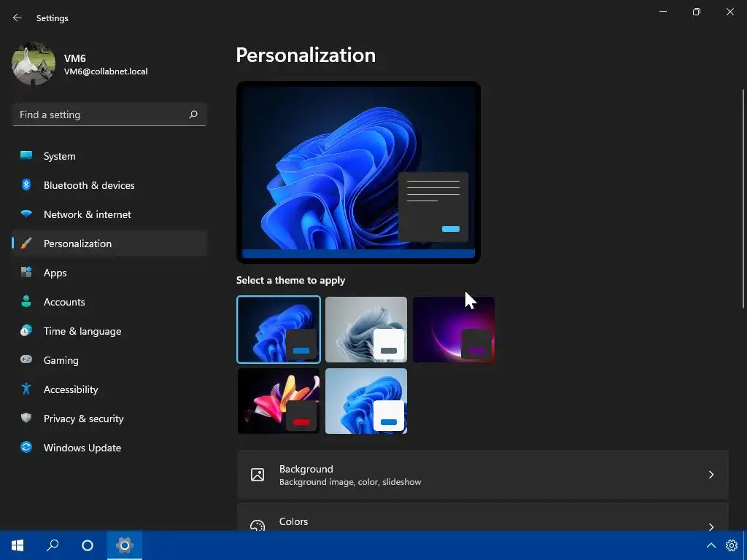Minimize the Settings window
The height and width of the screenshot is (560, 747).
coord(662,12)
